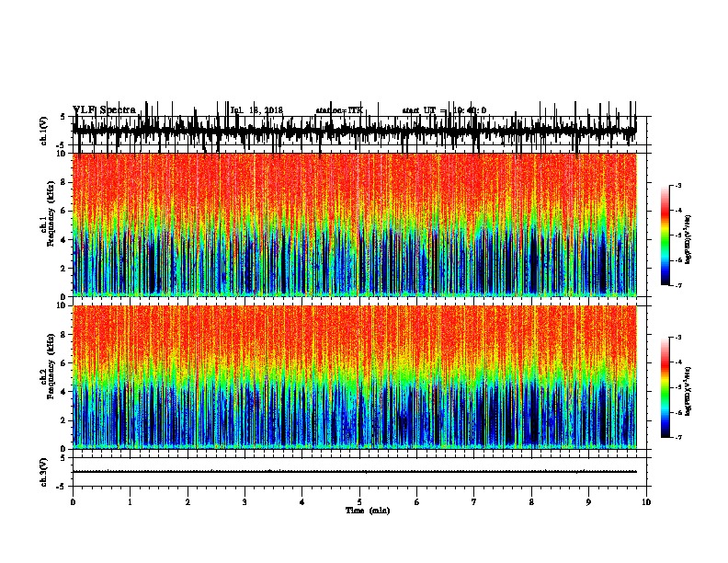
Task: Click the "1" tick on the time axis
Action: point(130,502)
